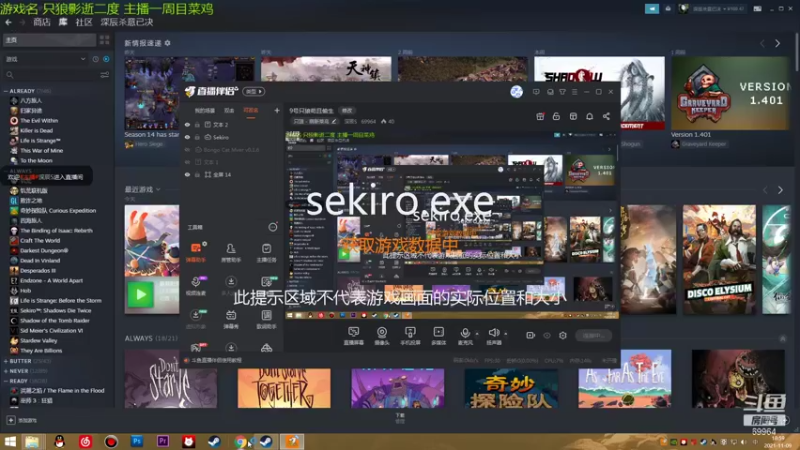
Task: Collapse the ALREADY collection in Steam library
Action: (6, 91)
